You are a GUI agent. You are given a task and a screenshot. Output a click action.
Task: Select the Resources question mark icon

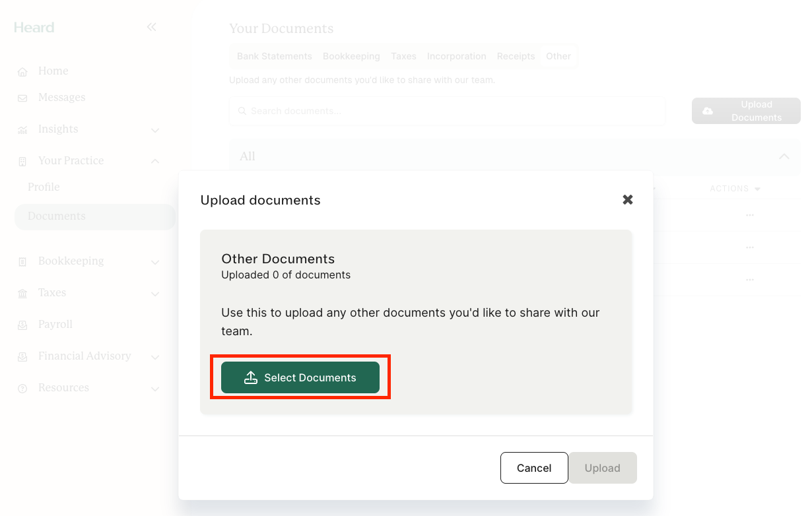tap(24, 387)
